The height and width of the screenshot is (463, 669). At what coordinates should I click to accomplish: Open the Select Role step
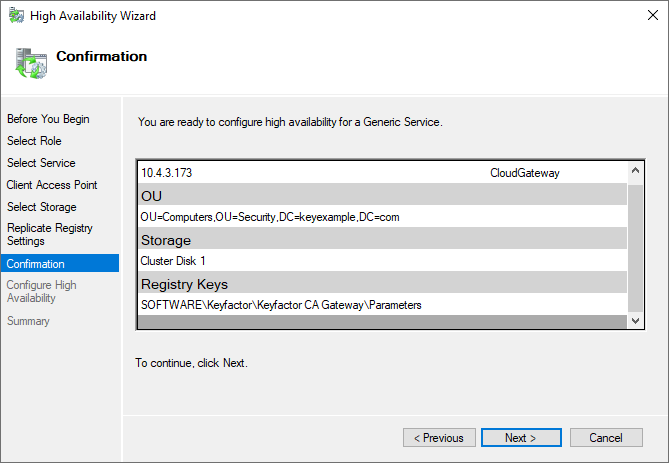click(34, 141)
